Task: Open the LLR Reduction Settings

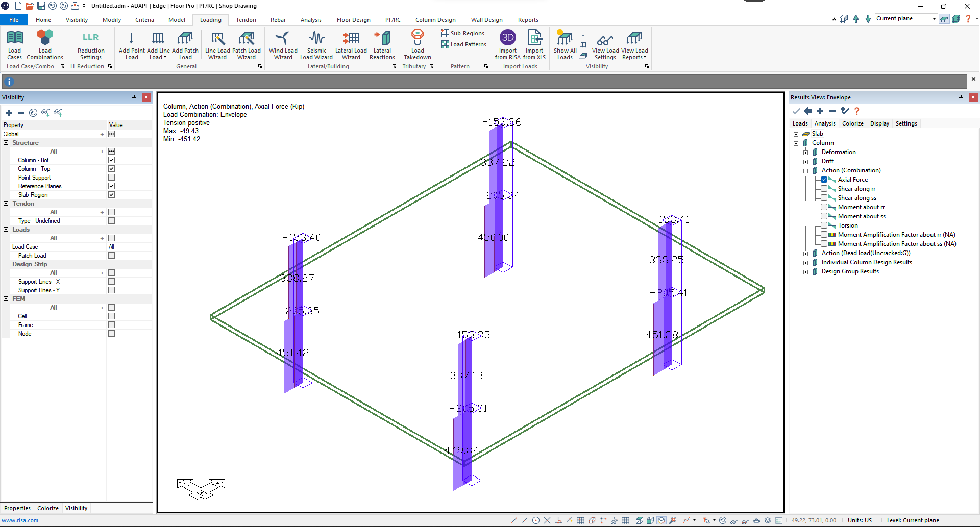Action: click(x=91, y=44)
